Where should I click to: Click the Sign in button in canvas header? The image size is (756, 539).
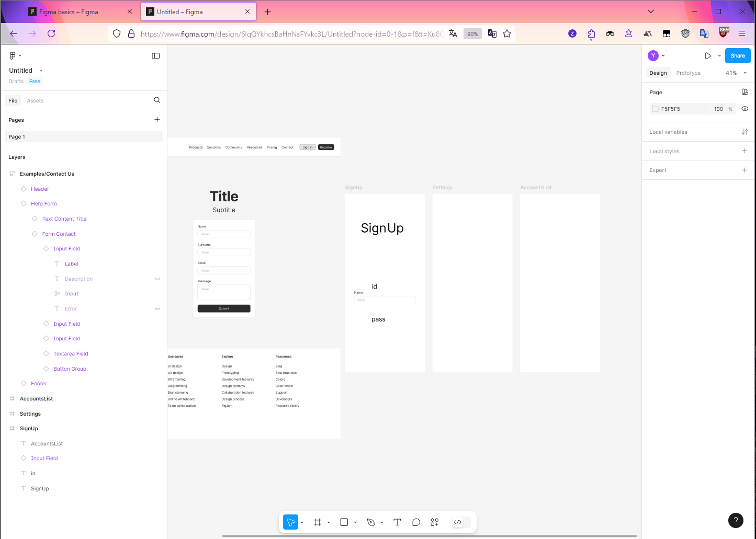308,147
